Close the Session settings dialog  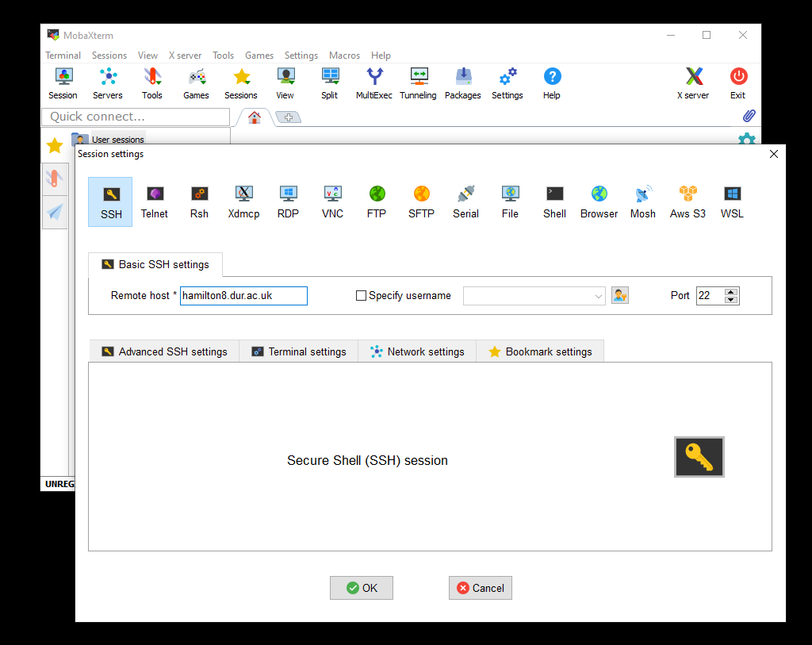tap(774, 154)
